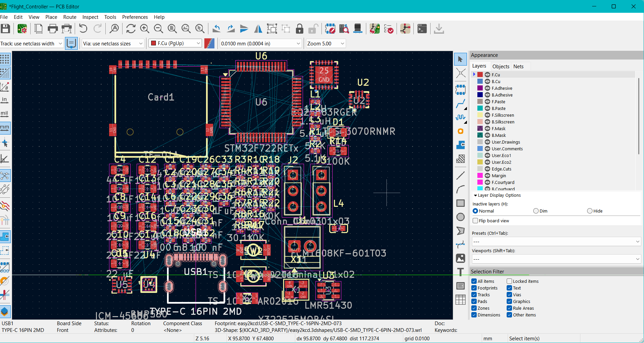
Task: Select the Draw Rectangle tool
Action: tap(461, 203)
